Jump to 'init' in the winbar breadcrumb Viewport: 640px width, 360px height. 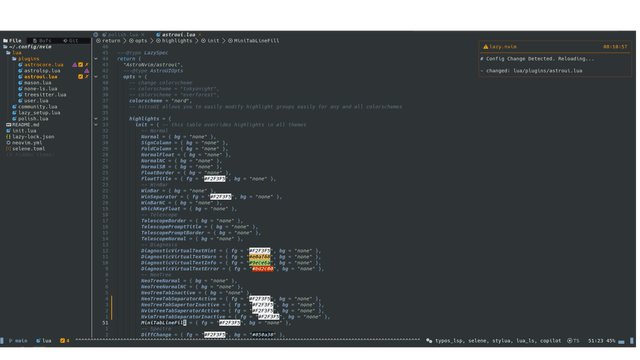[x=210, y=41]
